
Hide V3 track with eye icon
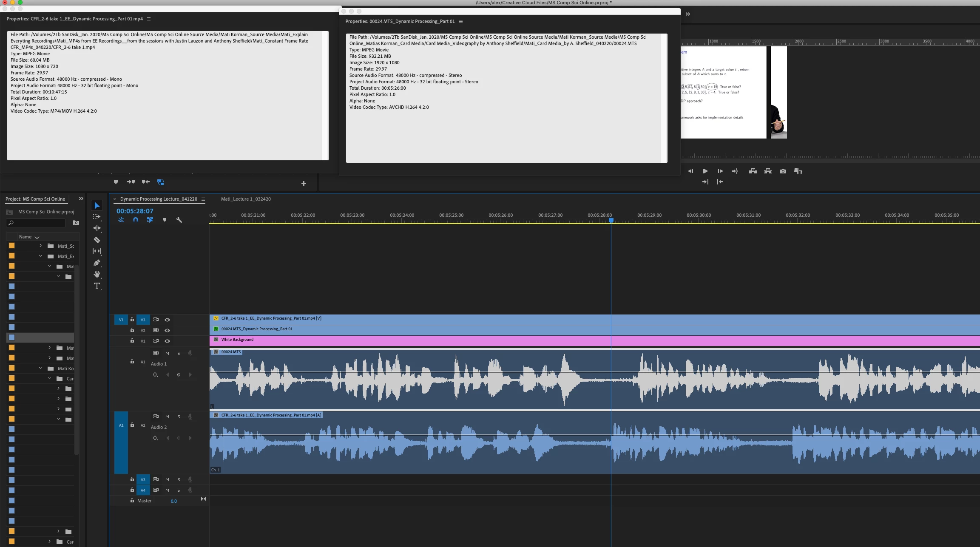point(167,320)
